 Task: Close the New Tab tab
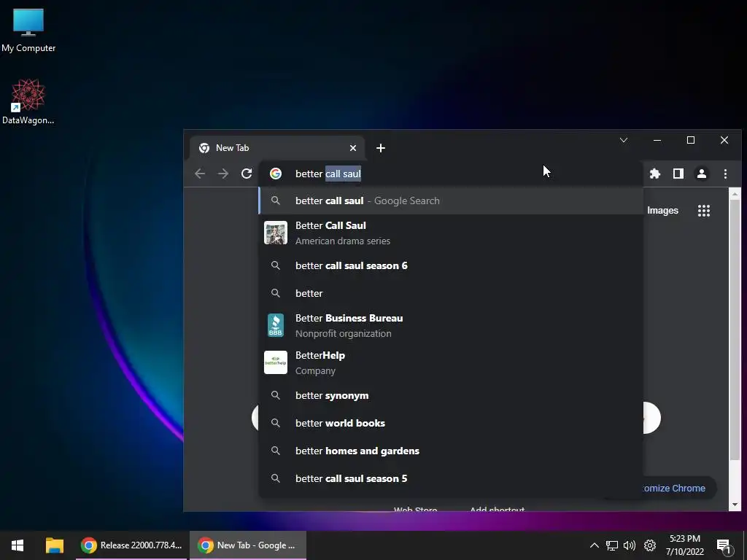tap(353, 148)
